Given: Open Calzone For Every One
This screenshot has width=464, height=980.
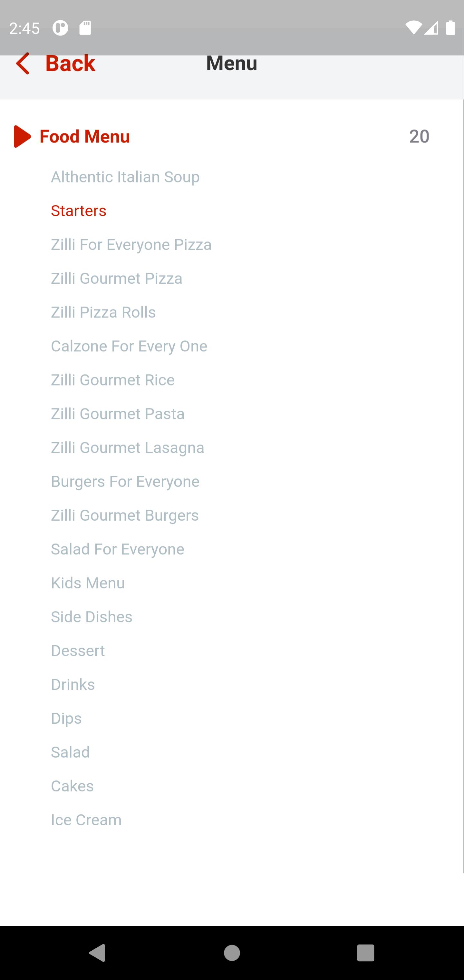Looking at the screenshot, I should click(129, 346).
